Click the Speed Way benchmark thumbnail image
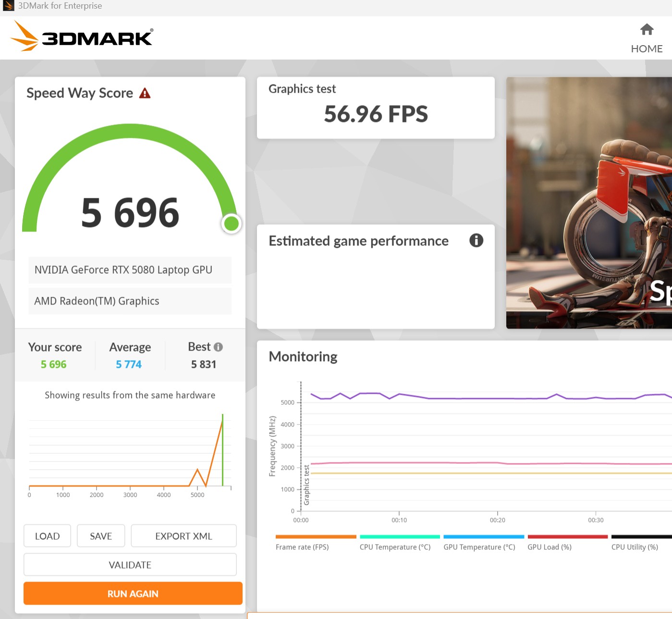672x619 pixels. click(589, 203)
